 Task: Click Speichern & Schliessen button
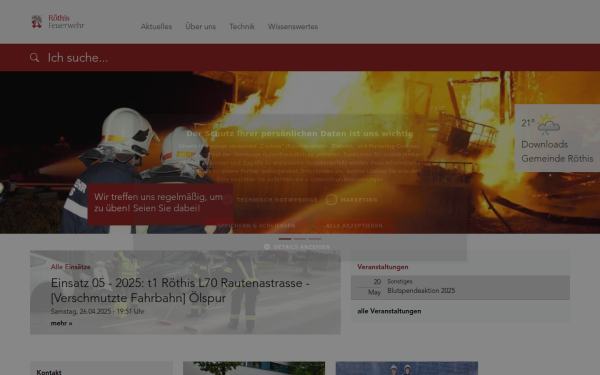point(256,226)
